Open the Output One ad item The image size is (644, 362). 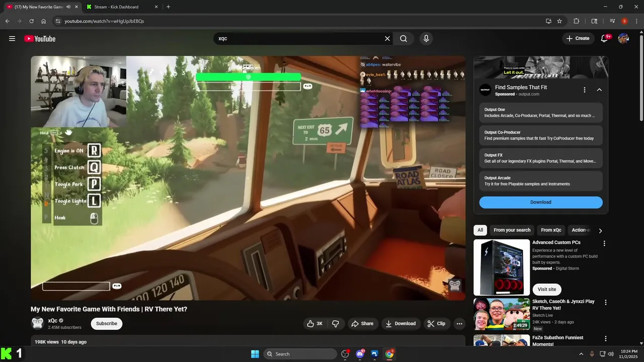541,113
